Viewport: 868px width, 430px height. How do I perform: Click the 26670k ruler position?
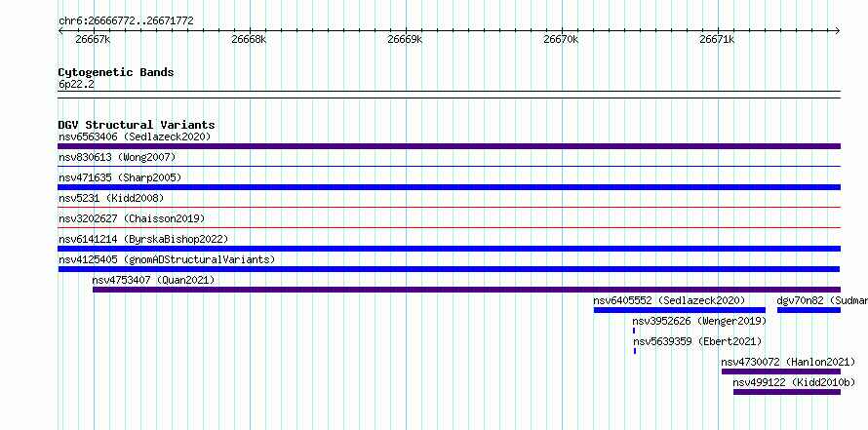click(562, 39)
